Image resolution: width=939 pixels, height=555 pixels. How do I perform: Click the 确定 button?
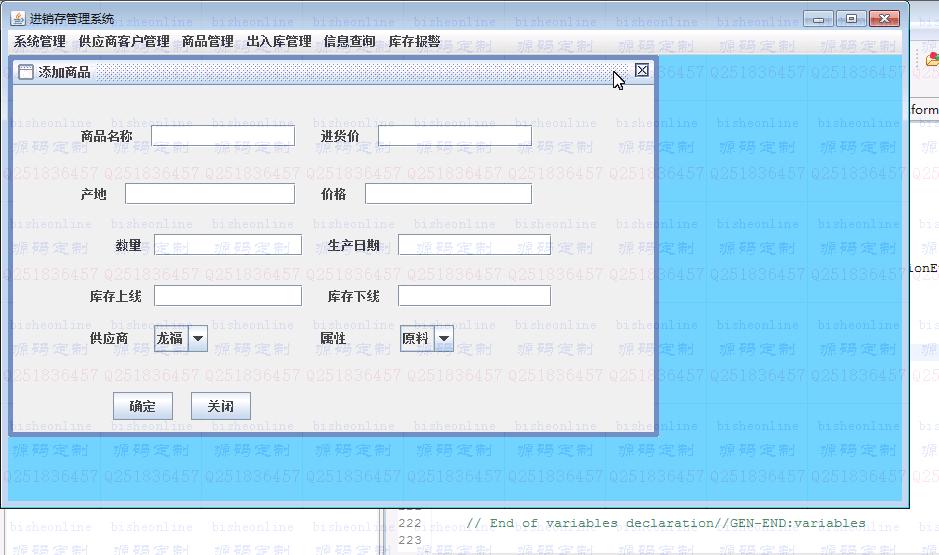[143, 407]
